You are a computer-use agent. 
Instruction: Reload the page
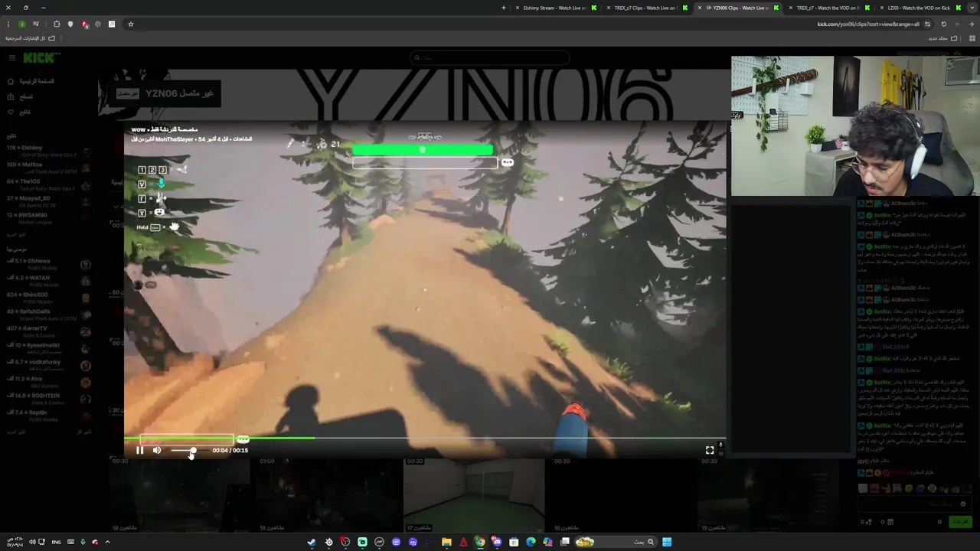tap(943, 24)
